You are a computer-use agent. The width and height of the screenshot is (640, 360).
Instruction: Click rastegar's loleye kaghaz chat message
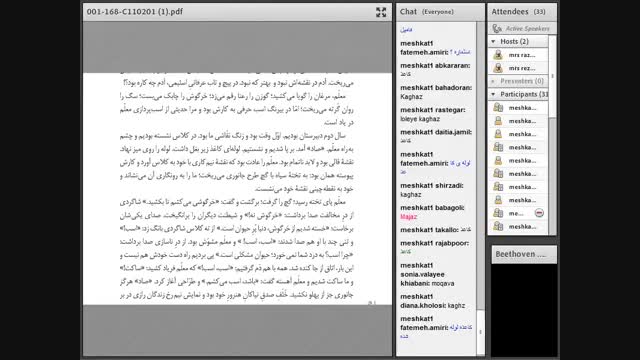tap(420, 119)
